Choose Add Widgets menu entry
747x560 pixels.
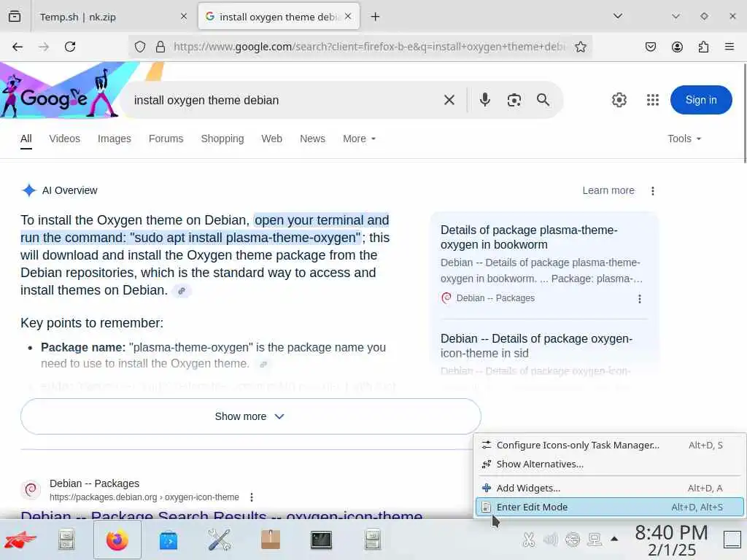(610, 488)
